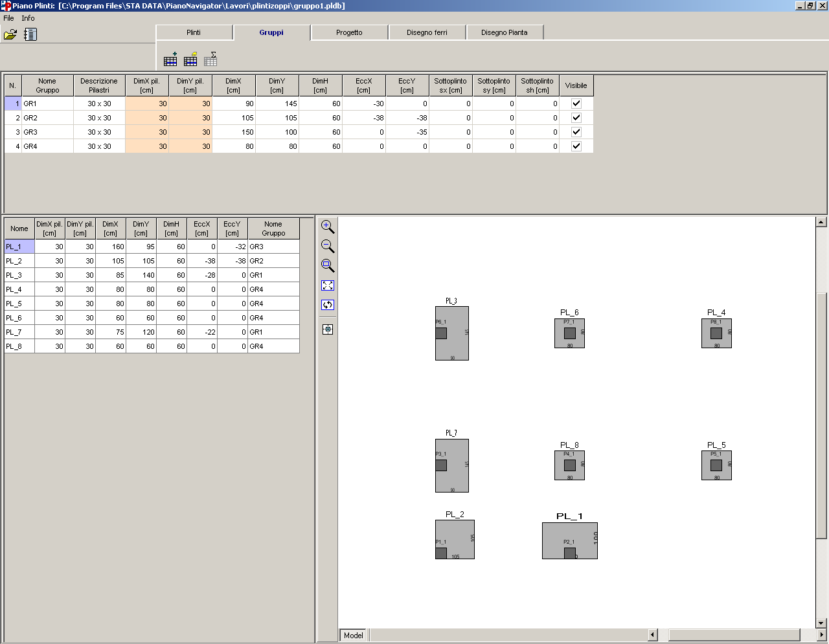Uncheck the Visibile checkbox for GR4

pos(576,146)
